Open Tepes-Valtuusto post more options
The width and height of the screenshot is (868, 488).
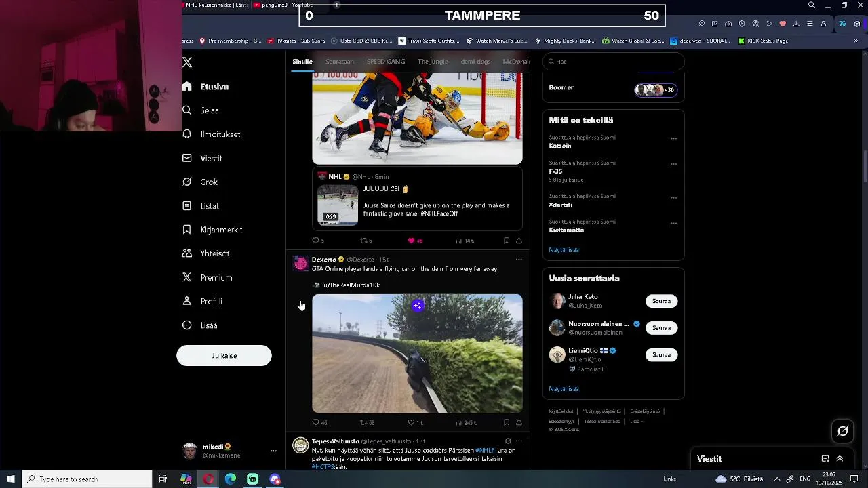pyautogui.click(x=519, y=441)
